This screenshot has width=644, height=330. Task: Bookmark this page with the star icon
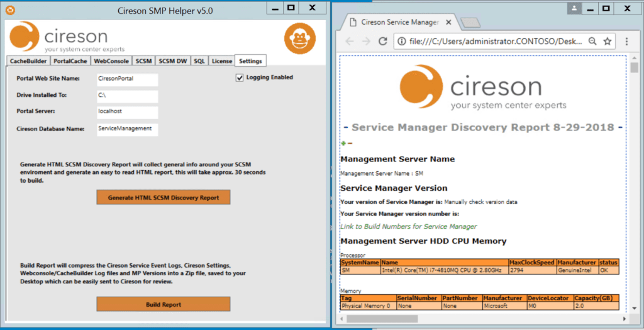click(607, 41)
